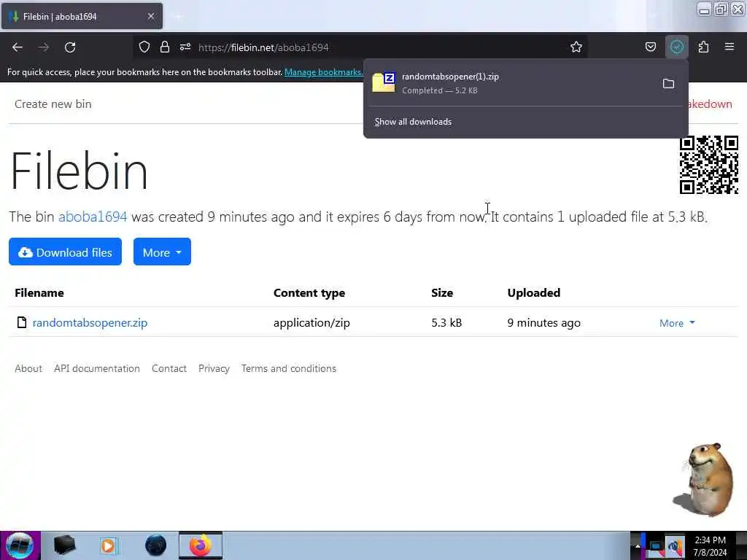
Task: Open Terms and conditions link
Action: pos(289,368)
